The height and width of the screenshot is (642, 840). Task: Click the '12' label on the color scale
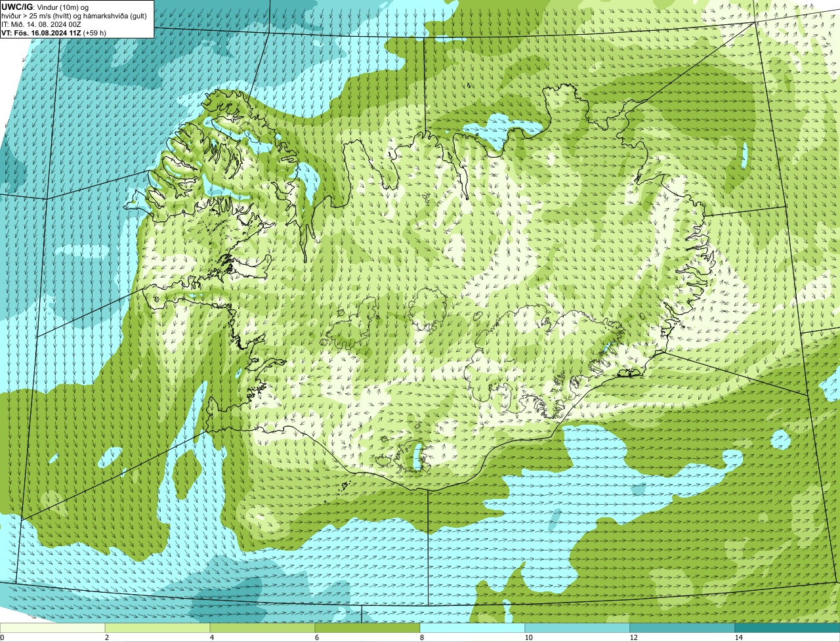633,637
